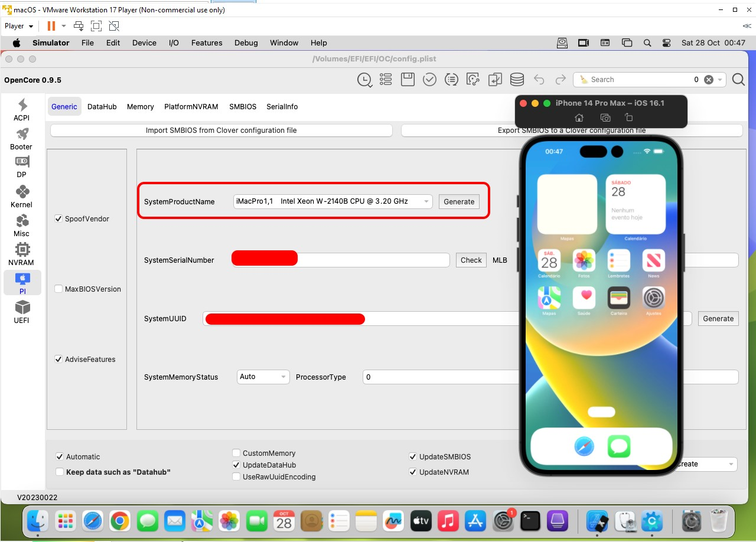
Task: Select the Booter rocket icon
Action: tap(22, 139)
